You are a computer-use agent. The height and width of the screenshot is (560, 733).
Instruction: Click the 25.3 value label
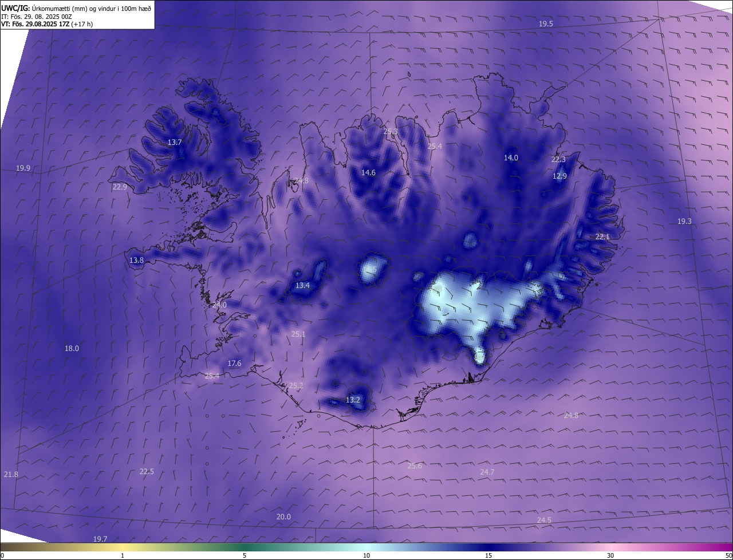click(391, 132)
